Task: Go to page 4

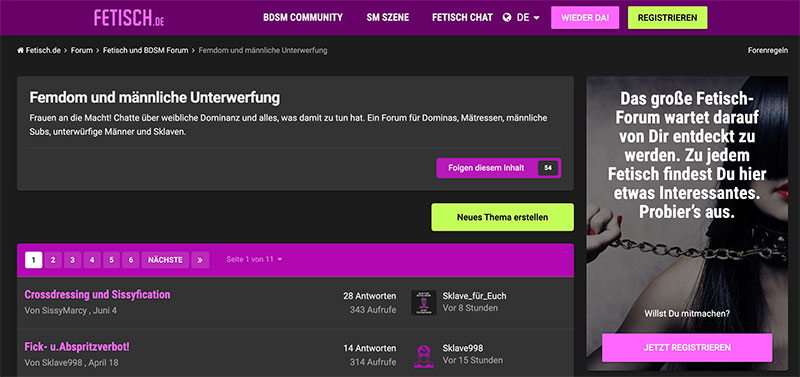Action: [x=92, y=260]
